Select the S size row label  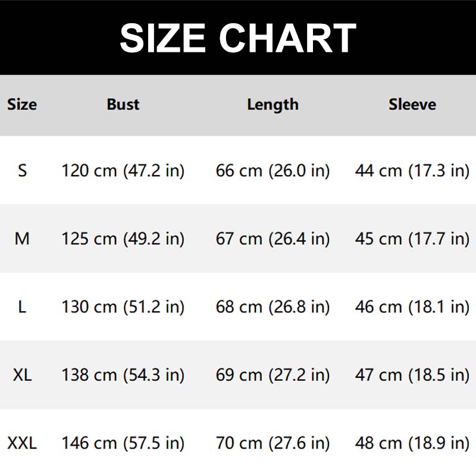tap(22, 171)
